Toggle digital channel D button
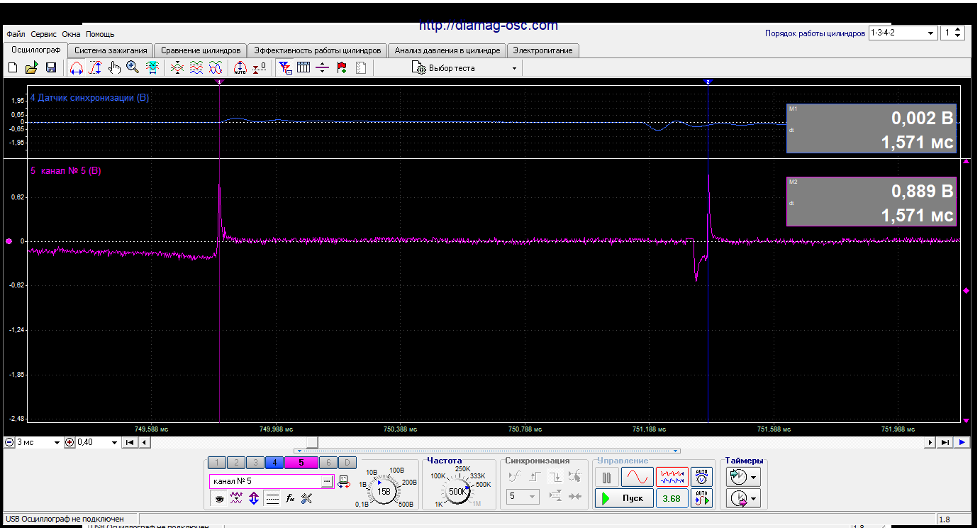 click(x=347, y=463)
